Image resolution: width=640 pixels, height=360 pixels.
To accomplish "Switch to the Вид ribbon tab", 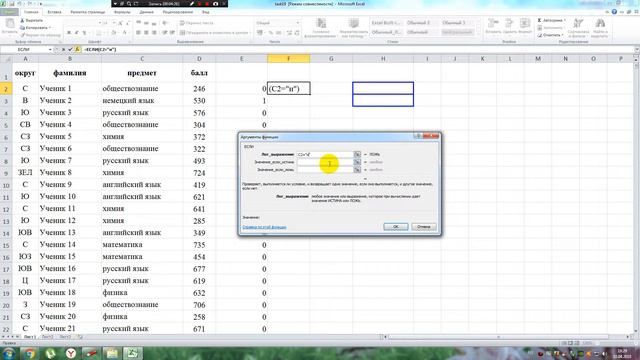I will [206, 12].
